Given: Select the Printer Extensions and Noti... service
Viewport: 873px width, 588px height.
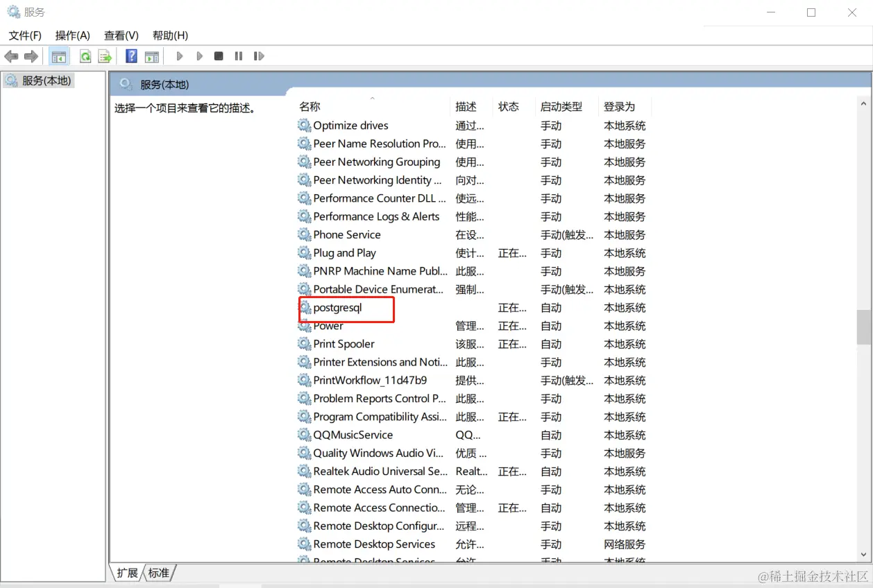Looking at the screenshot, I should (x=380, y=362).
